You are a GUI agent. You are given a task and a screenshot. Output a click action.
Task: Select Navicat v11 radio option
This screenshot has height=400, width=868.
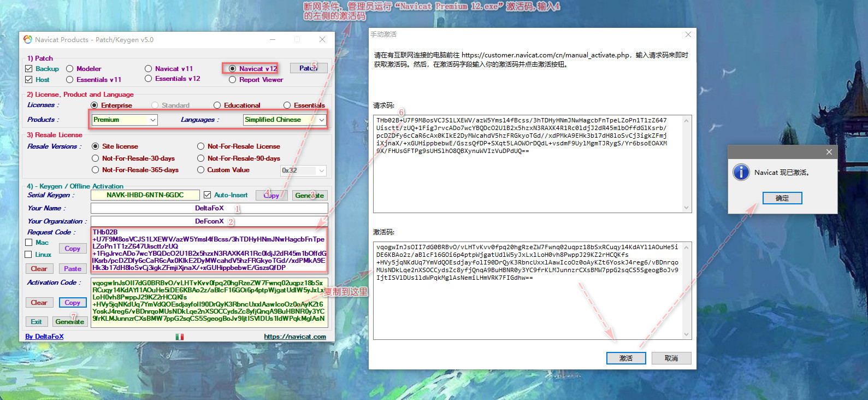pos(148,68)
